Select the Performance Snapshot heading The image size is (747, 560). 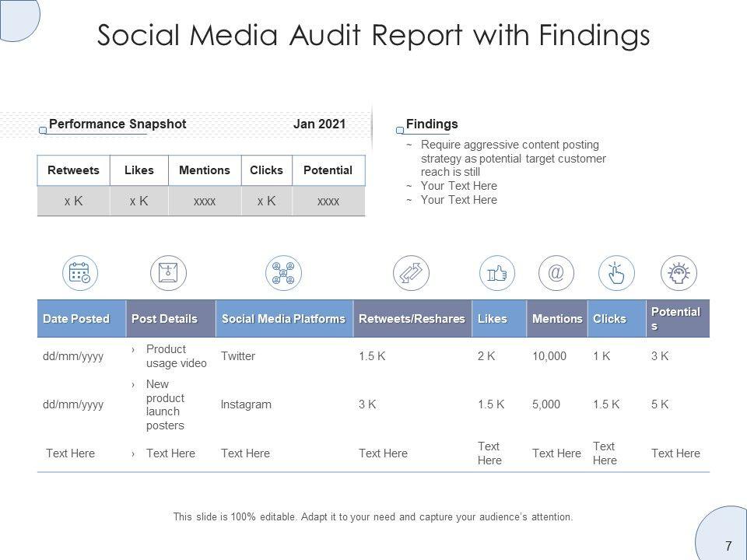tap(117, 124)
